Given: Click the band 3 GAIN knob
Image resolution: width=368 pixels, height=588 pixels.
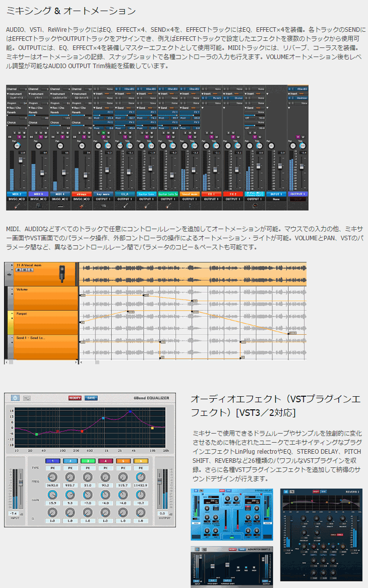Looking at the screenshot, I should point(88,494).
